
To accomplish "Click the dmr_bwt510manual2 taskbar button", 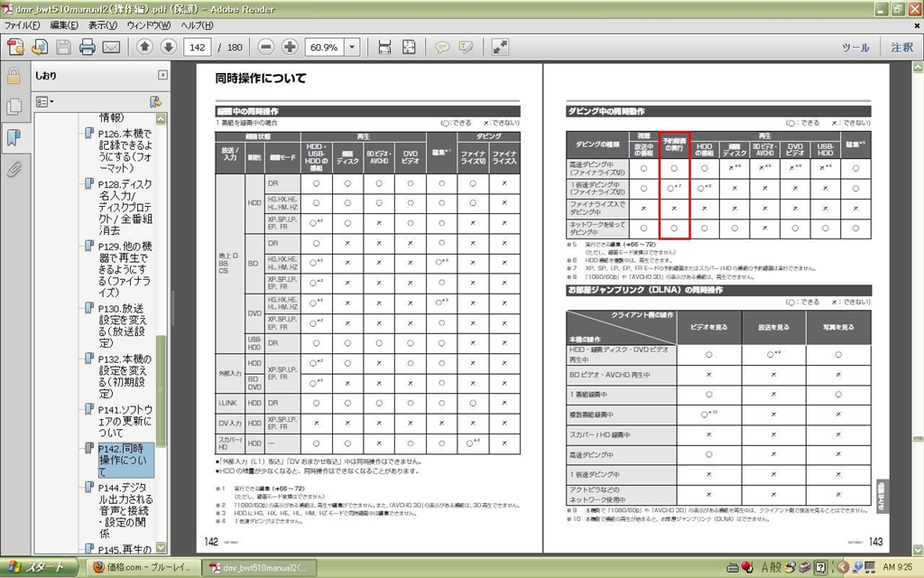I will pos(259,567).
